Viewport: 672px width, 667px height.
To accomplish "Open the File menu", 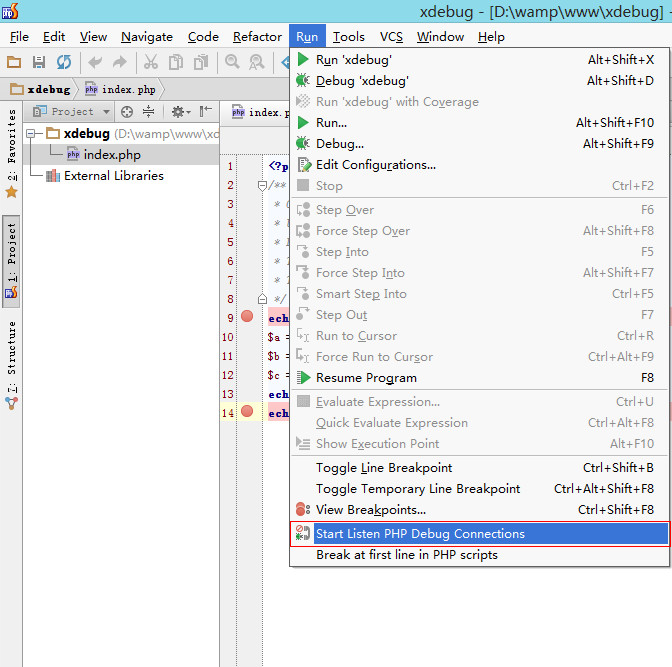I will tap(19, 37).
